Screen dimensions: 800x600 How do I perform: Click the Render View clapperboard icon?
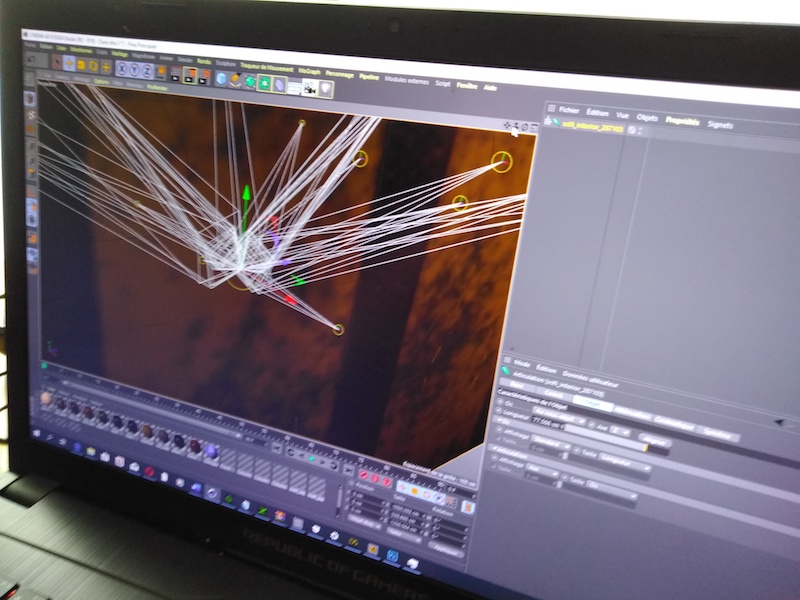tap(176, 73)
